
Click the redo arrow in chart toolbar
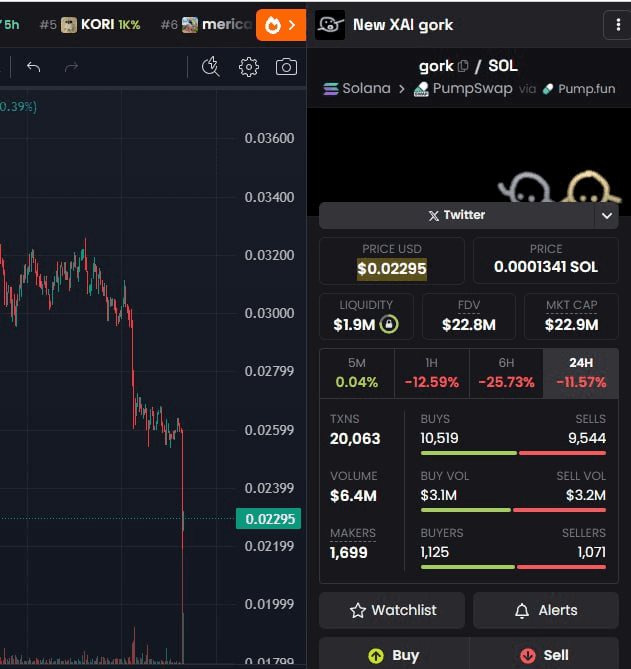click(x=71, y=67)
